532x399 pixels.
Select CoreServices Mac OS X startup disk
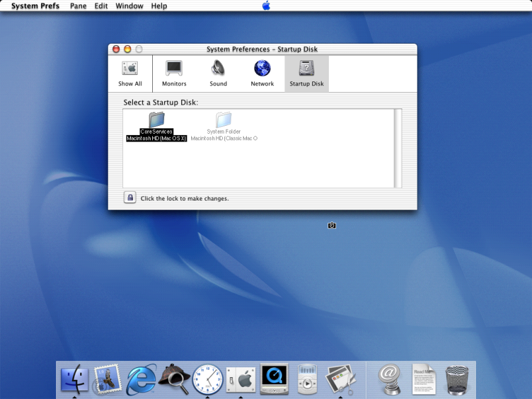157,126
